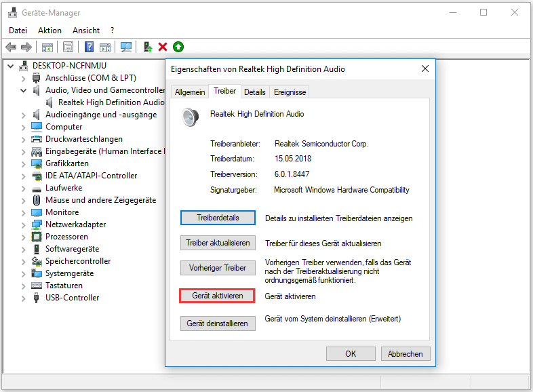The width and height of the screenshot is (533, 392).
Task: Expand Anschlüsse (COM & LPT) node
Action: (23, 79)
